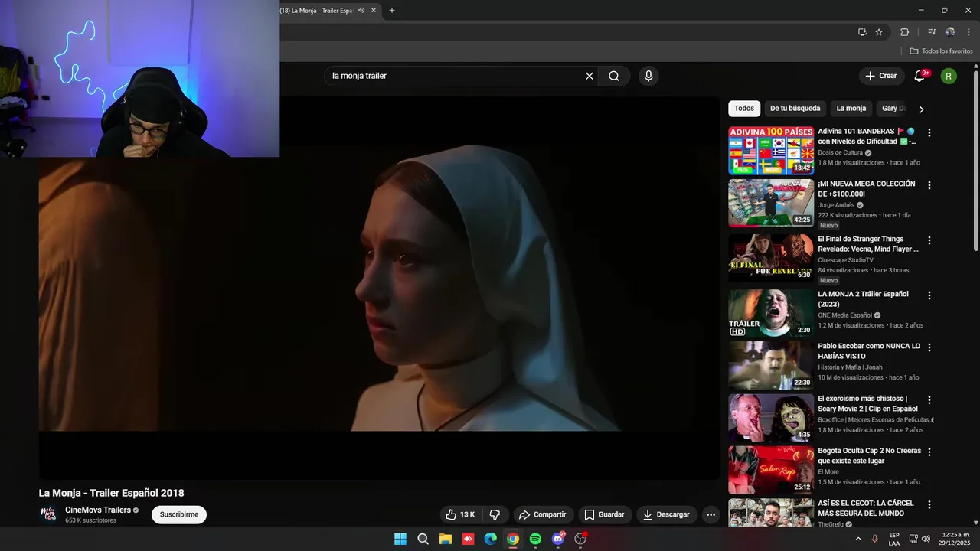
Task: Open Todos los favoritos bookmarks folder
Action: coord(941,51)
